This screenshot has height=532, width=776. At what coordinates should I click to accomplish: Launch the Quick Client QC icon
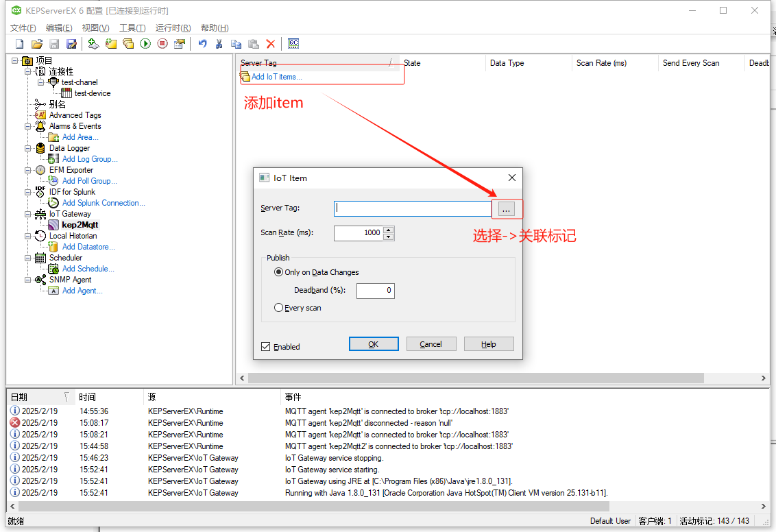coord(293,44)
